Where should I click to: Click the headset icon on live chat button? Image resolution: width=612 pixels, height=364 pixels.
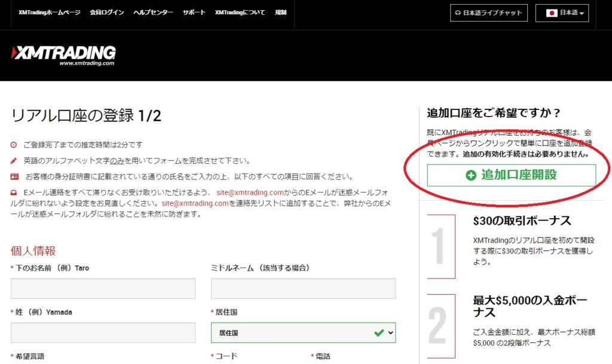click(458, 13)
